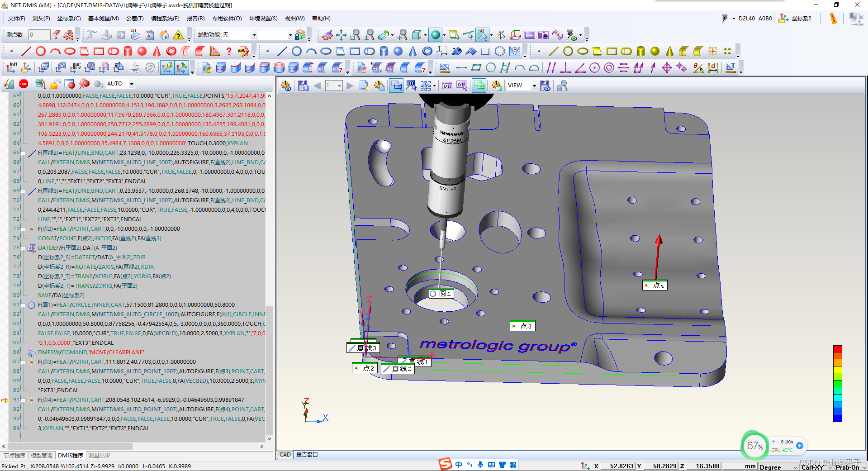Click the angle theta tolerance icon

(x=699, y=67)
